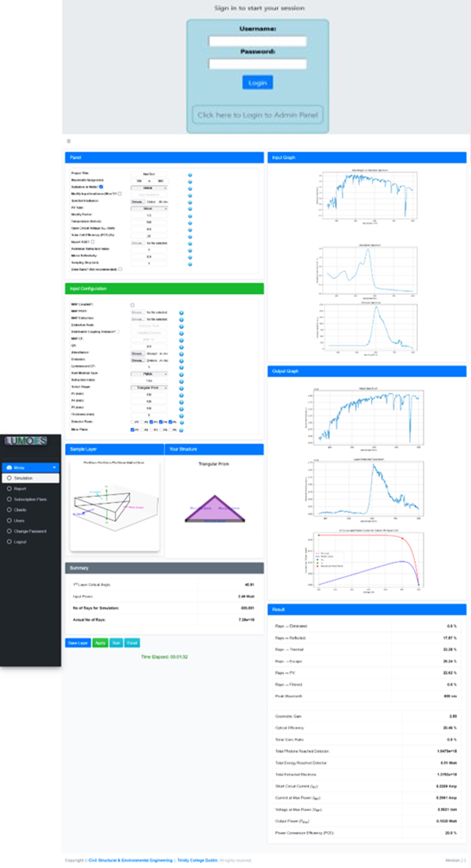The height and width of the screenshot is (868, 471).
Task: Open Report in the sidebar menu
Action: point(20,489)
